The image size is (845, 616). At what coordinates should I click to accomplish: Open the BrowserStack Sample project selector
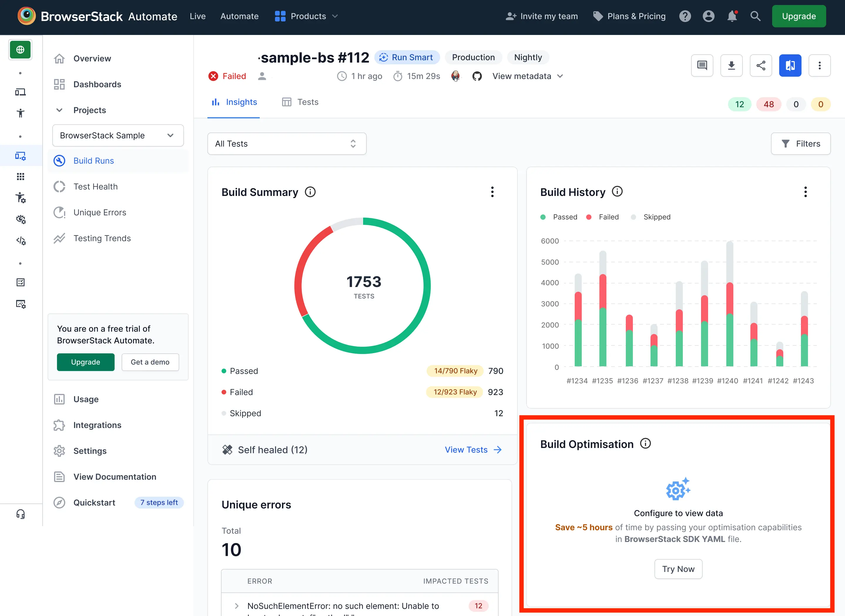118,135
